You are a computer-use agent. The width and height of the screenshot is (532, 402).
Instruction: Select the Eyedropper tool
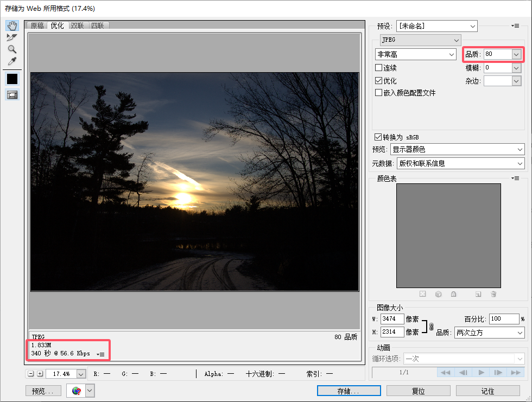click(12, 61)
